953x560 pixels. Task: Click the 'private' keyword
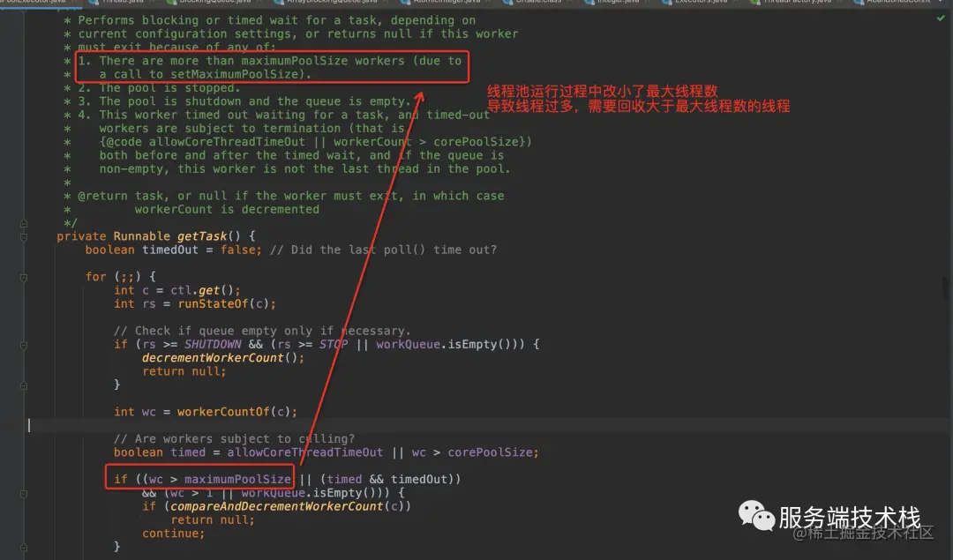click(81, 236)
